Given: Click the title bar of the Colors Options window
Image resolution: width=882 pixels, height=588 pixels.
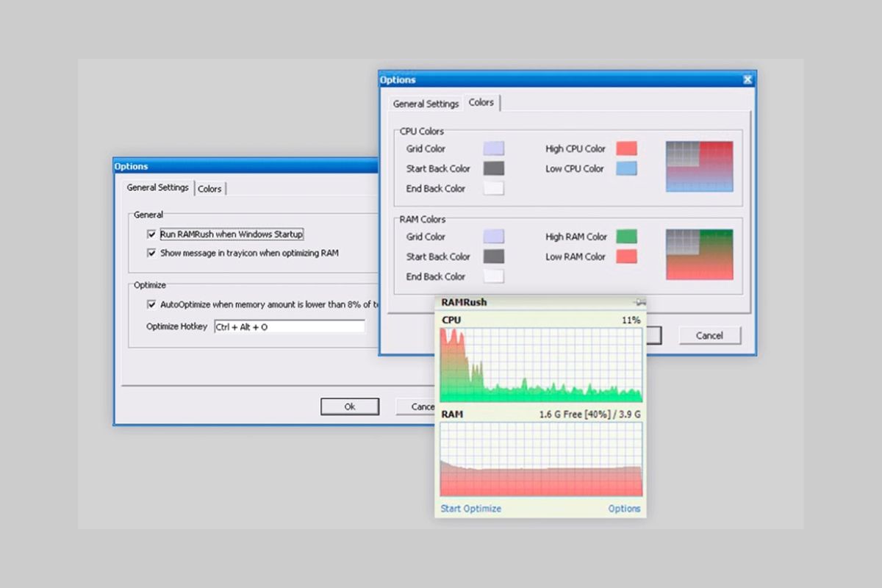Looking at the screenshot, I should point(567,79).
